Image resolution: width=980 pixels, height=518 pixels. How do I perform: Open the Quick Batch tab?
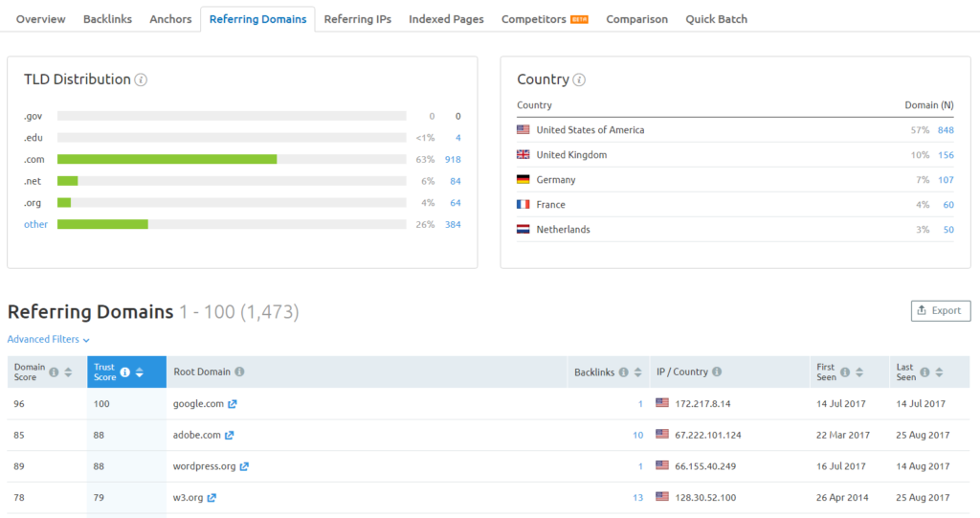coord(716,19)
